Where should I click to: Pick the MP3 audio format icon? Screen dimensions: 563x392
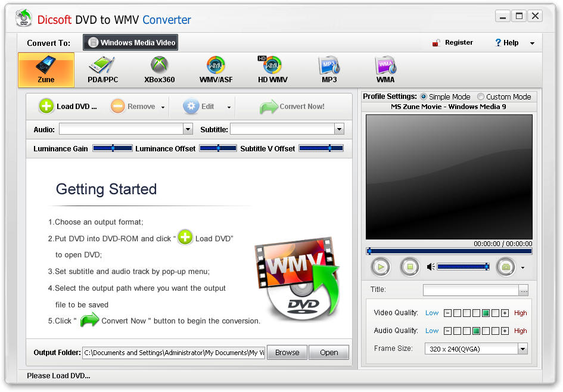click(329, 70)
